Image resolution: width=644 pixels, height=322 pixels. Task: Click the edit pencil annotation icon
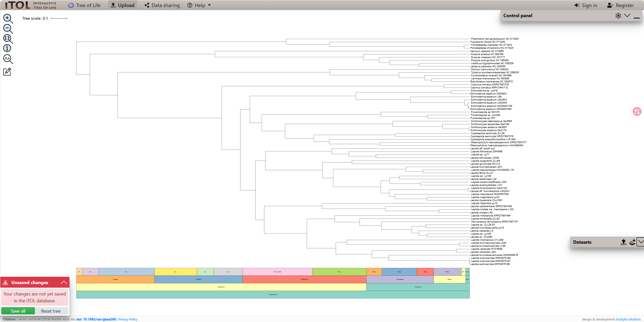(7, 72)
